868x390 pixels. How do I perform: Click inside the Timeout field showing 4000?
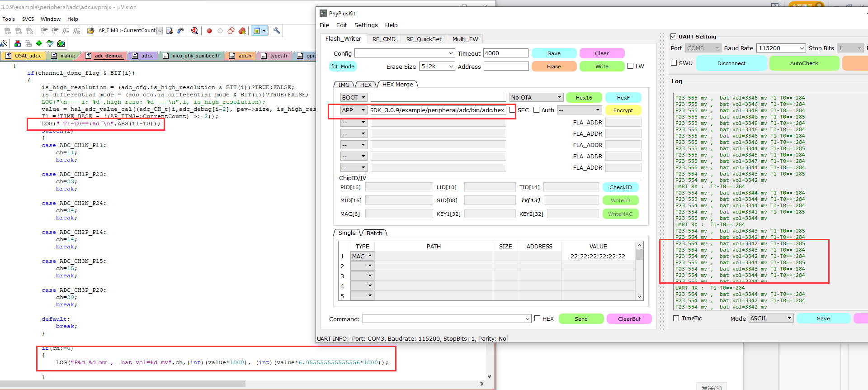505,53
